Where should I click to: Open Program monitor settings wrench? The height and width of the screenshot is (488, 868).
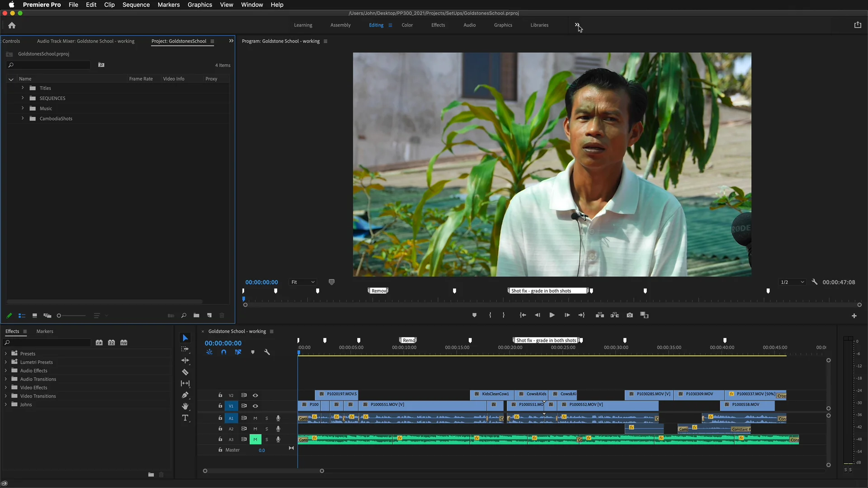point(815,282)
